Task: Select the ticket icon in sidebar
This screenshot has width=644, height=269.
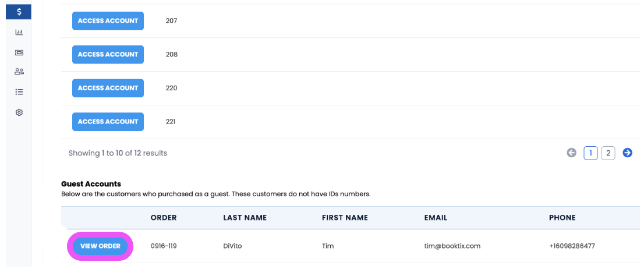Action: [19, 52]
